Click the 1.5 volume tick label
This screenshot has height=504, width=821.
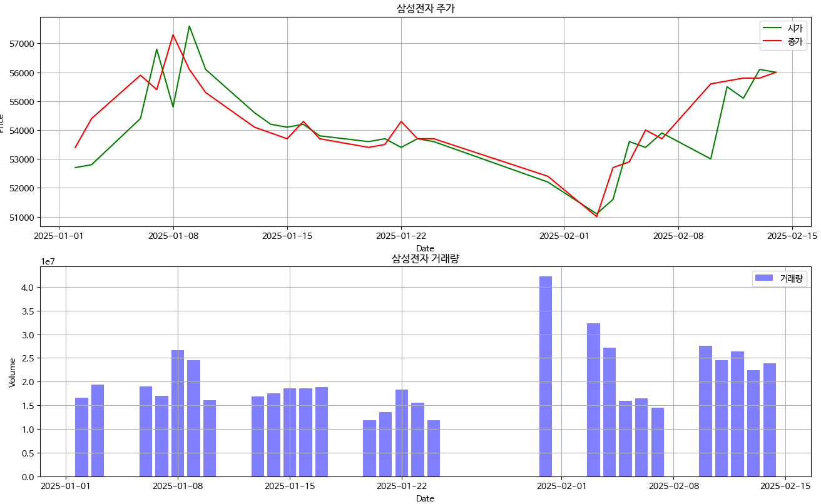click(x=29, y=406)
